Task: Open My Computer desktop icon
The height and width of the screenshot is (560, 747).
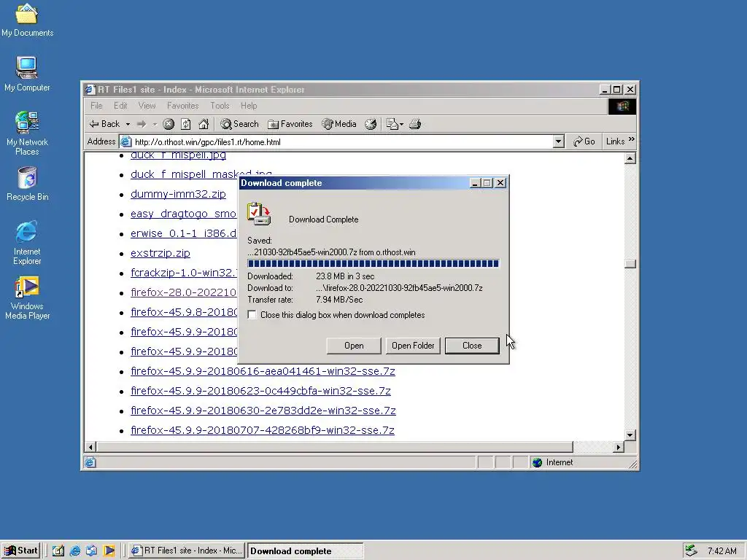Action: [x=27, y=74]
